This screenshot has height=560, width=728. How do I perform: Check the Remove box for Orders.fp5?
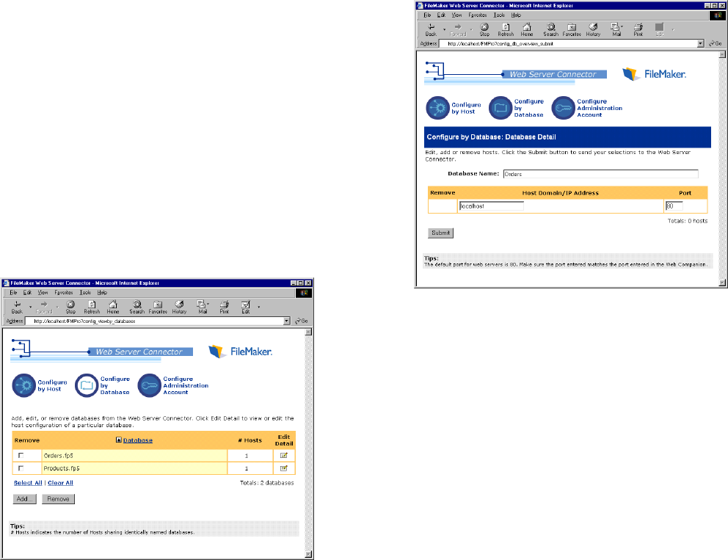[x=21, y=456]
